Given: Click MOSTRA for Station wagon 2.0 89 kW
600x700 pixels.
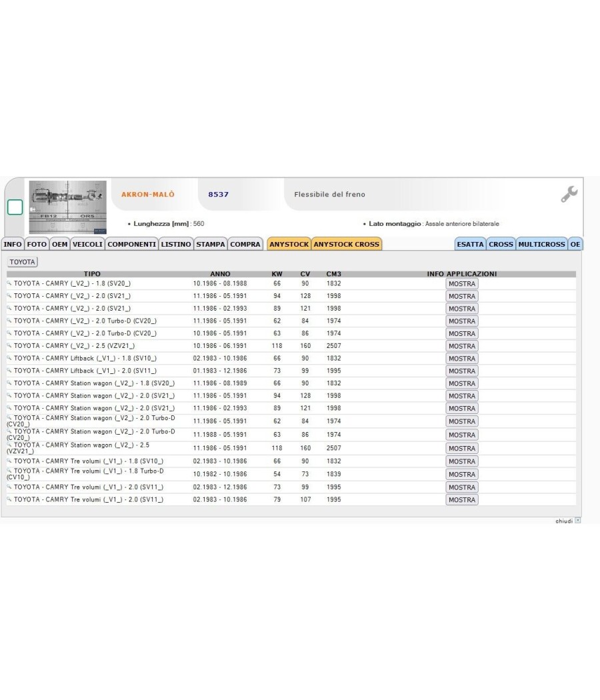Looking at the screenshot, I should click(x=462, y=409).
